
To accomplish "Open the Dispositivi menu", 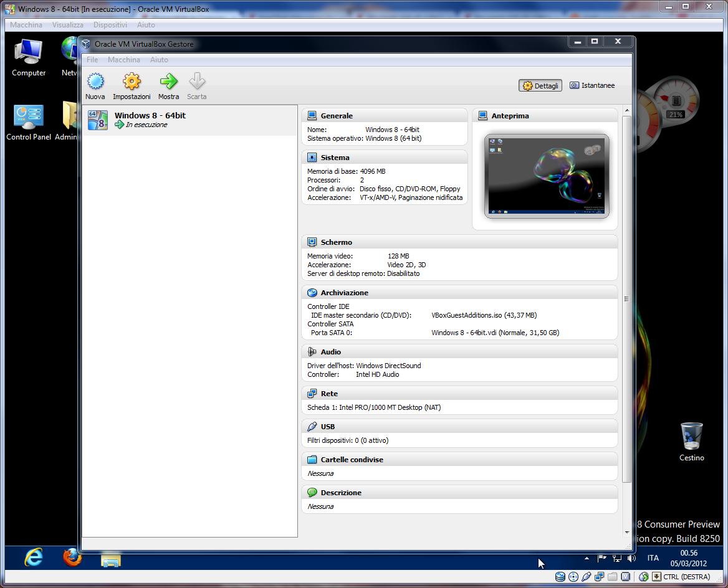I will click(x=110, y=24).
